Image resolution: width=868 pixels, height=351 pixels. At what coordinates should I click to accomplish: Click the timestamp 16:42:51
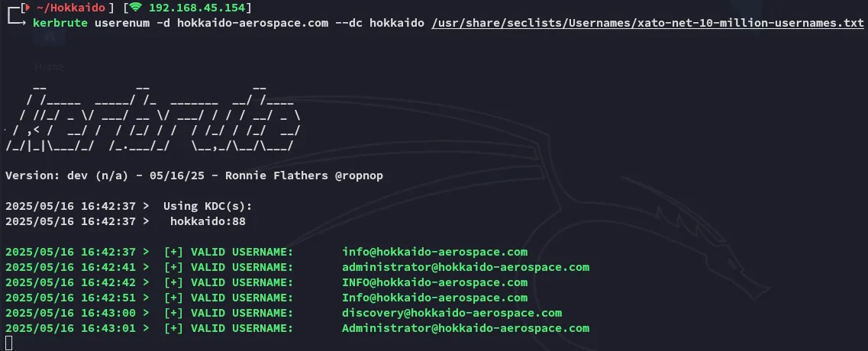click(x=108, y=298)
